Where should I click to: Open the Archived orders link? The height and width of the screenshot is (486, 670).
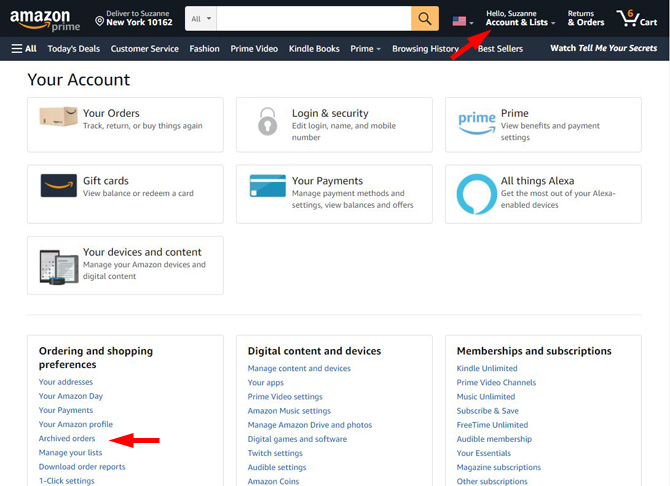[67, 439]
